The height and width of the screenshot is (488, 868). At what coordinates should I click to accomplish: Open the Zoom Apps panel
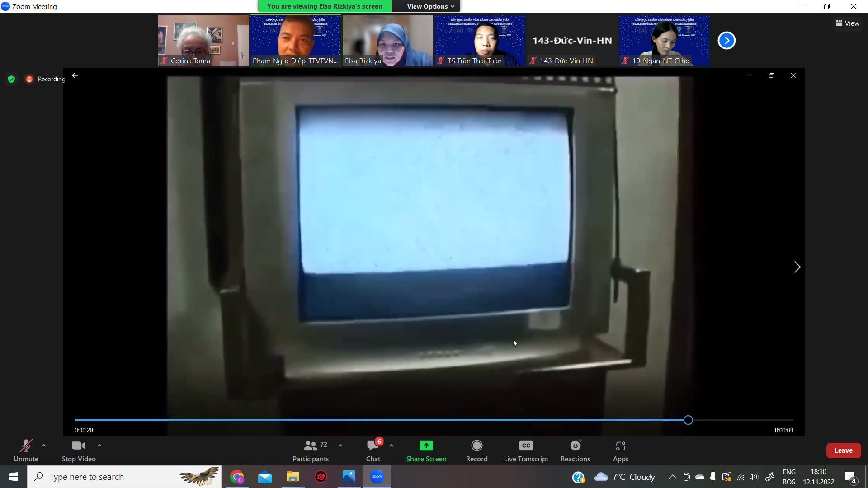(621, 450)
